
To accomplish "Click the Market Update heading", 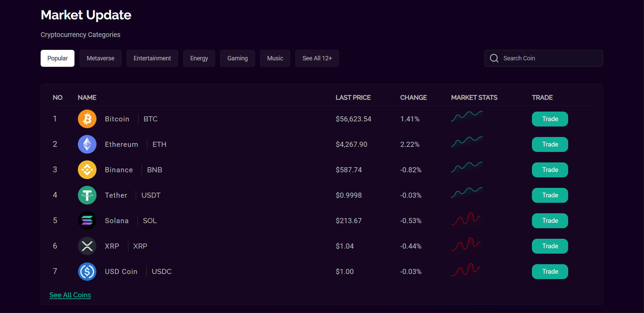I will [86, 15].
